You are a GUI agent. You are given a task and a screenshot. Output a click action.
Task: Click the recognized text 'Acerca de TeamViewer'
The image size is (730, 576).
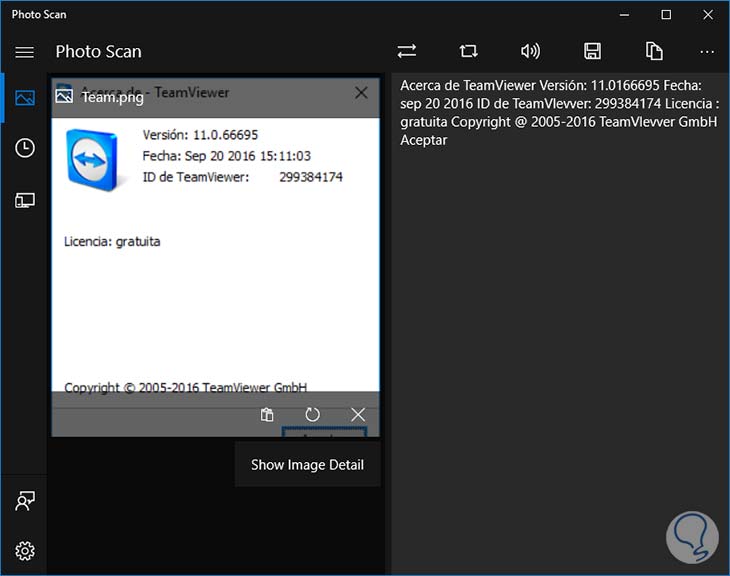(468, 86)
